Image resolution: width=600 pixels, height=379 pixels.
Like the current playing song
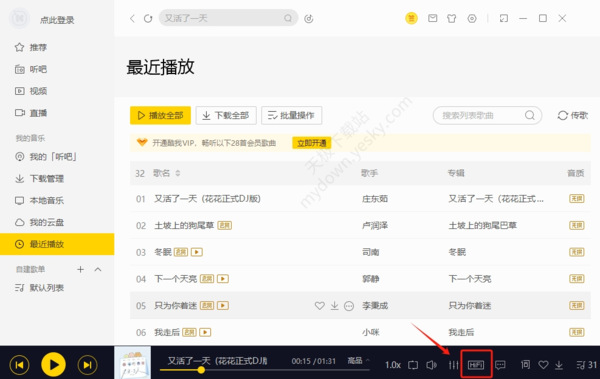click(x=543, y=365)
